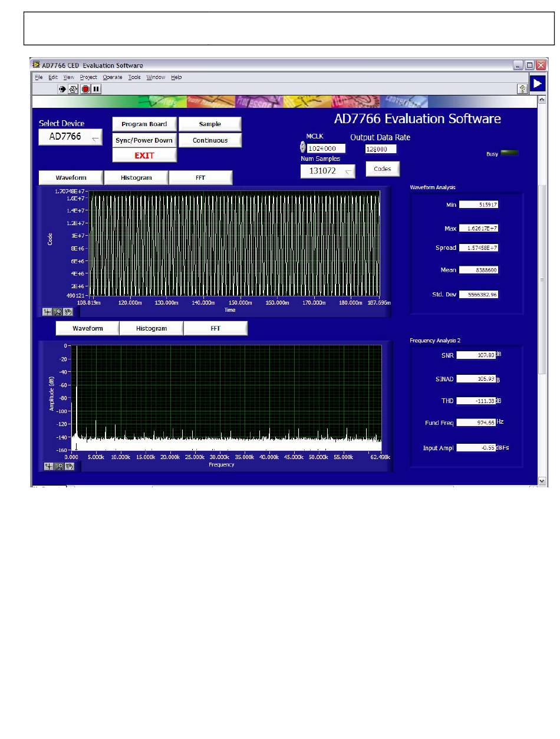This screenshot has width=560, height=739.
Task: Switch lower graph to Waveform tab
Action: 88,329
